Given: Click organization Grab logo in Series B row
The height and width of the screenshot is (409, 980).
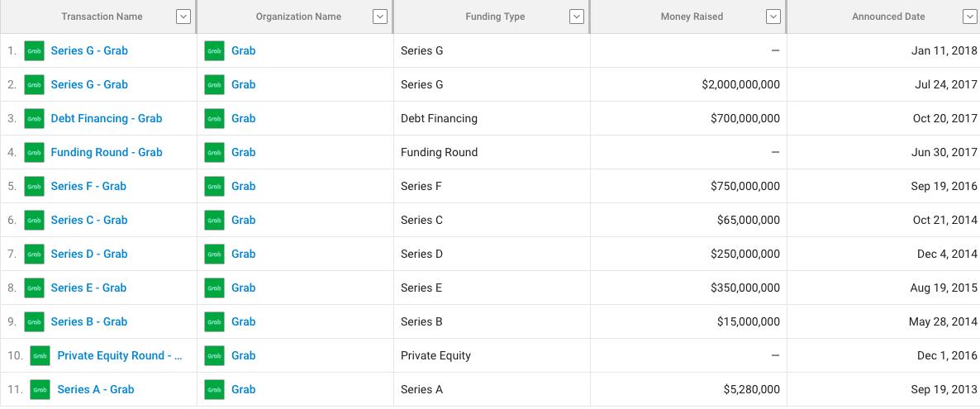Looking at the screenshot, I should coord(214,321).
